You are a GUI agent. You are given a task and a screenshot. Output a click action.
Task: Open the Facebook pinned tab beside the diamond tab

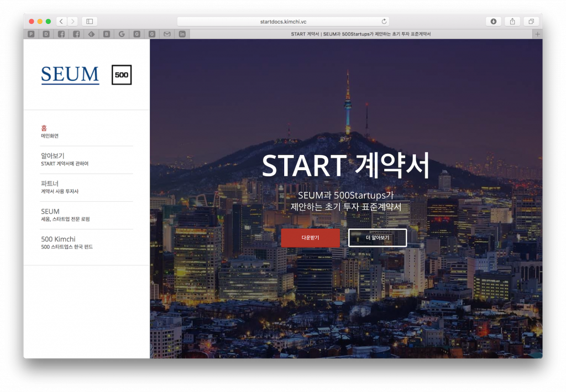pyautogui.click(x=76, y=34)
